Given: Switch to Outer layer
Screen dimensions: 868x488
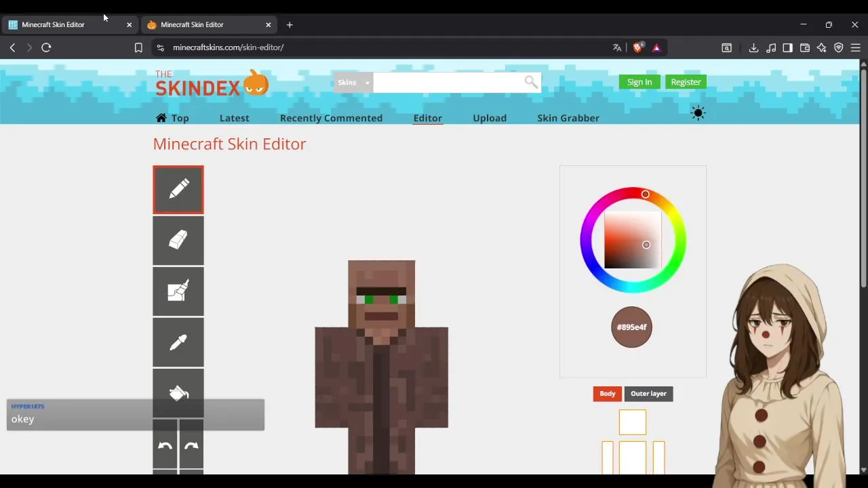Looking at the screenshot, I should tap(648, 394).
